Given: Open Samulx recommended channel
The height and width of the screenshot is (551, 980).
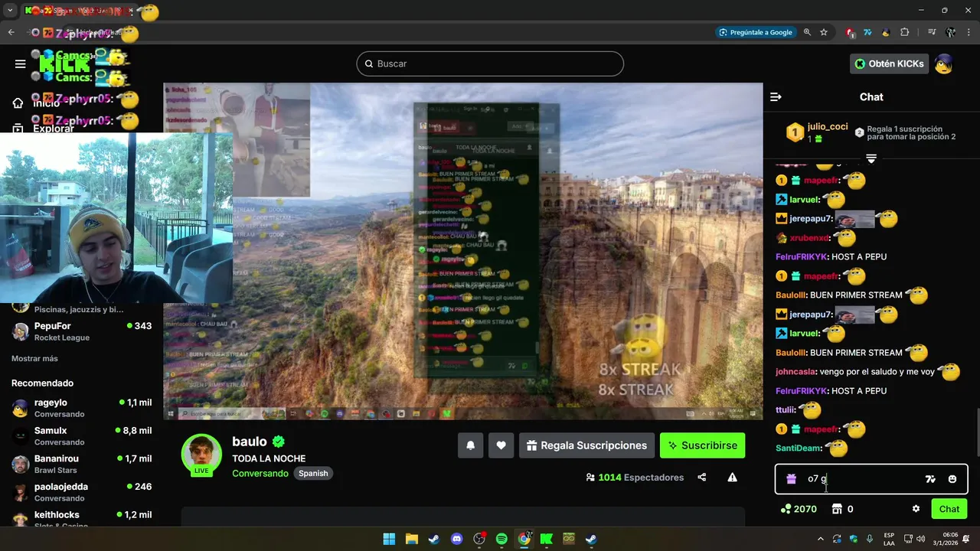Looking at the screenshot, I should pyautogui.click(x=81, y=436).
